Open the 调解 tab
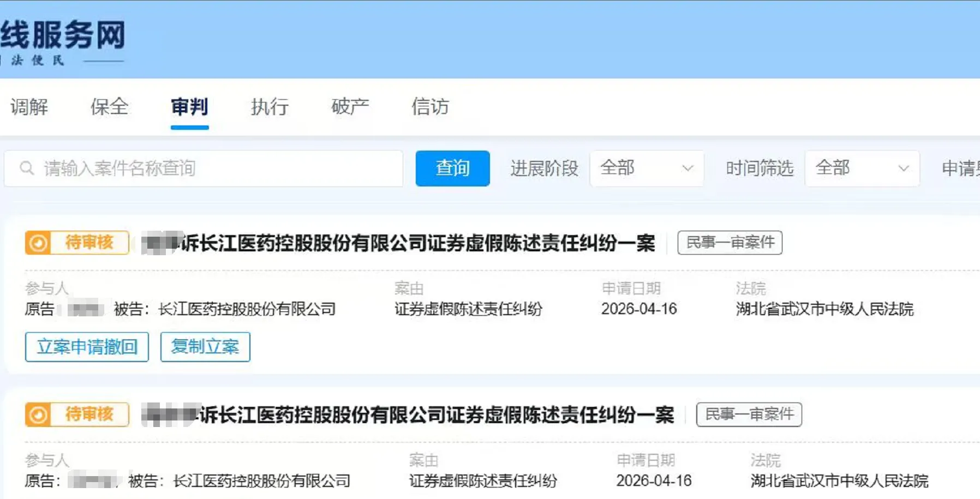Image resolution: width=980 pixels, height=499 pixels. click(29, 106)
